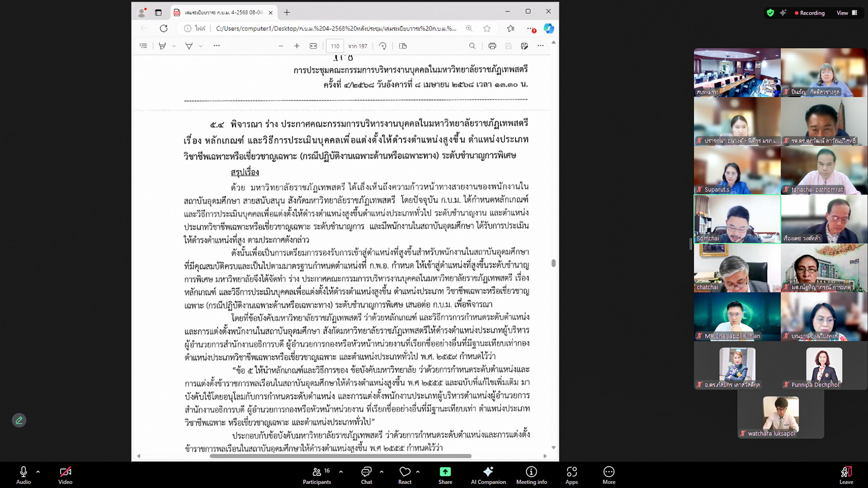Image resolution: width=868 pixels, height=488 pixels.
Task: Select MR.Chaiyapol Klinjan video thumbnail
Action: [737, 316]
